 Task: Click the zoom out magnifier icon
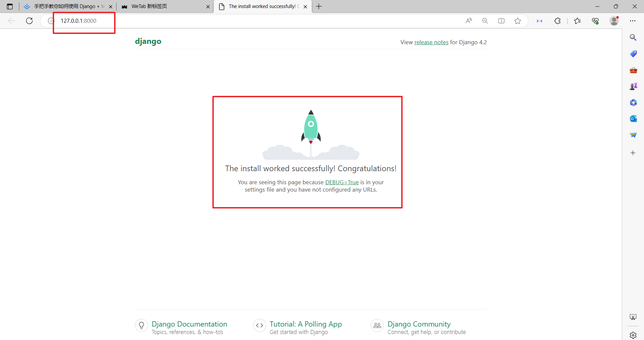[x=485, y=21]
